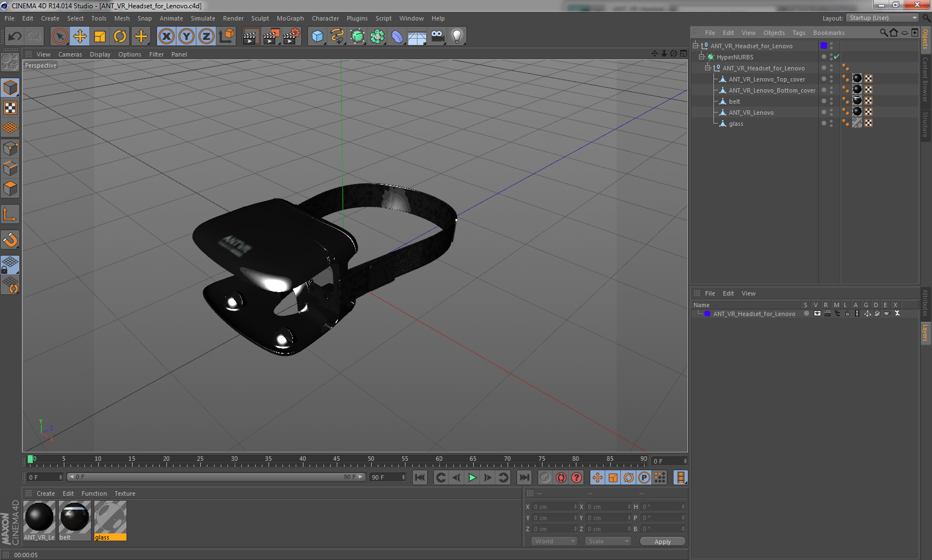932x560 pixels.
Task: Click the Undo arrow icon
Action: click(x=14, y=37)
